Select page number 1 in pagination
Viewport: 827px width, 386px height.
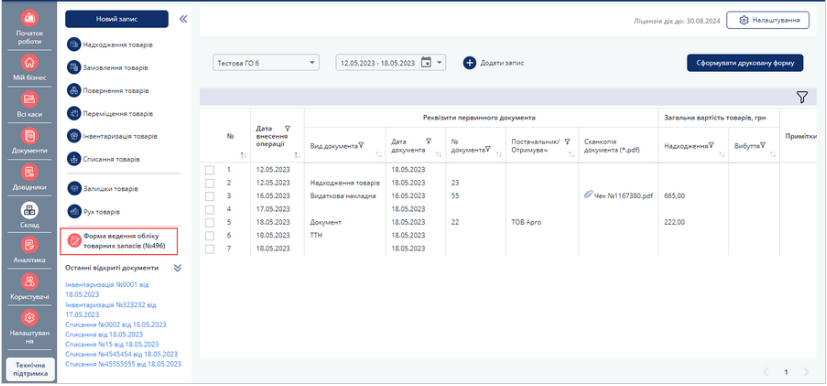click(786, 372)
